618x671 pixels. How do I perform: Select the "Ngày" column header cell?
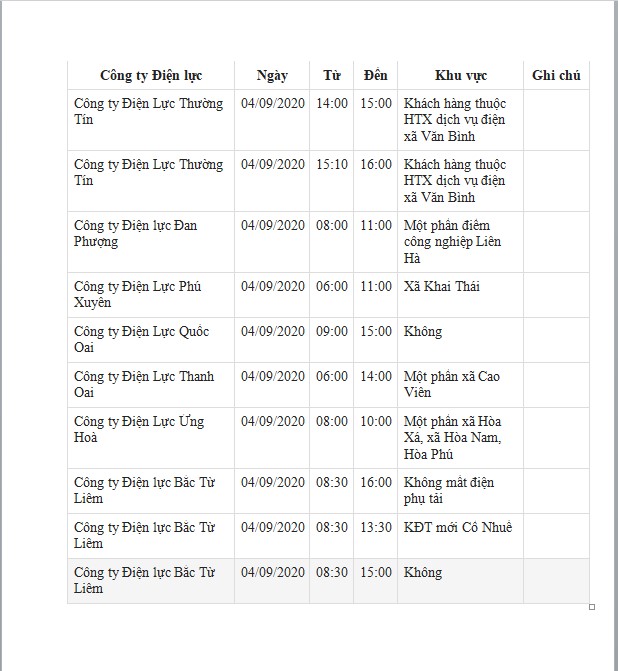(272, 76)
